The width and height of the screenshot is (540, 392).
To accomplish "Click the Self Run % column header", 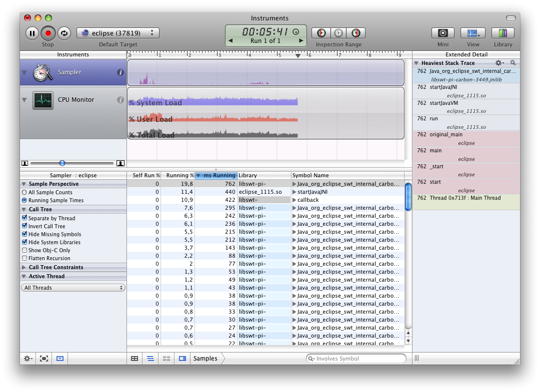I will click(145, 175).
